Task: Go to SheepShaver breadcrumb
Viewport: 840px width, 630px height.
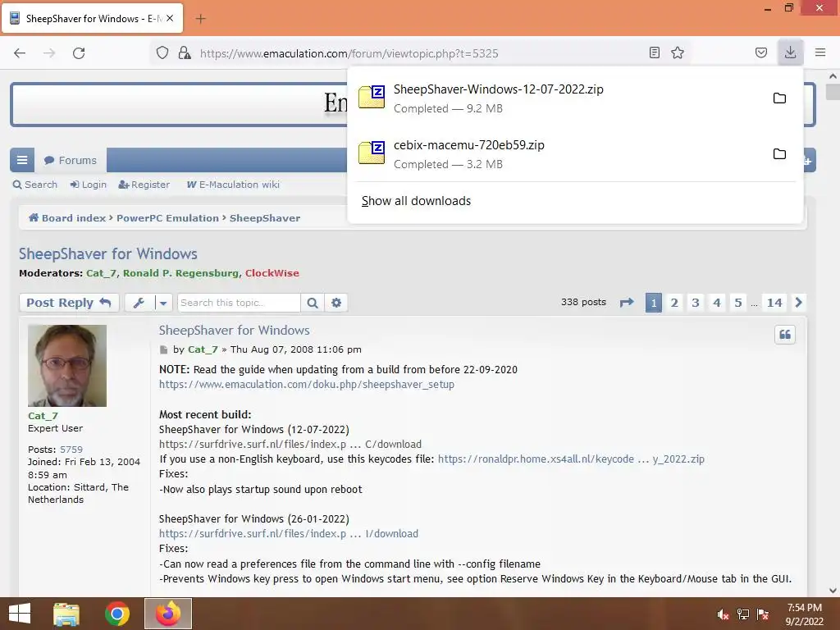Action: point(265,218)
